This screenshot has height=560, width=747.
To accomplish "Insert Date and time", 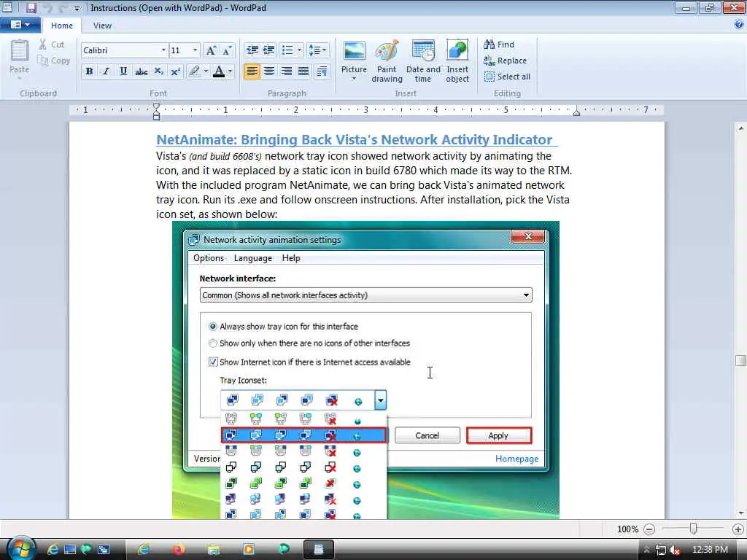I will coord(423,61).
